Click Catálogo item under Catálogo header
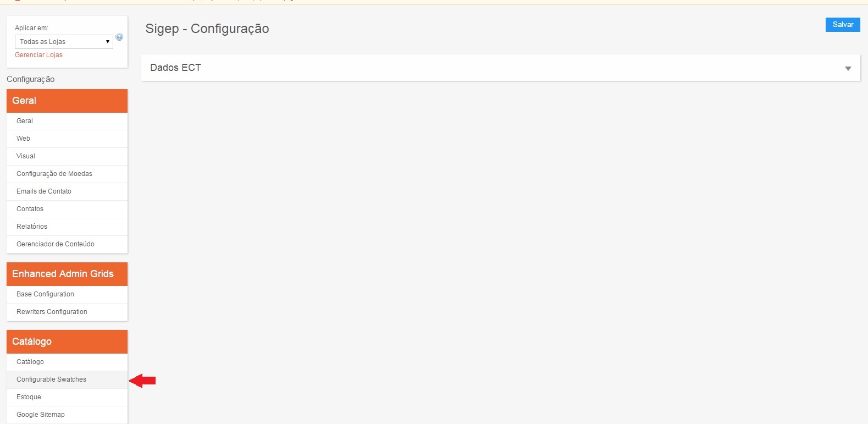The height and width of the screenshot is (424, 868). click(67, 362)
